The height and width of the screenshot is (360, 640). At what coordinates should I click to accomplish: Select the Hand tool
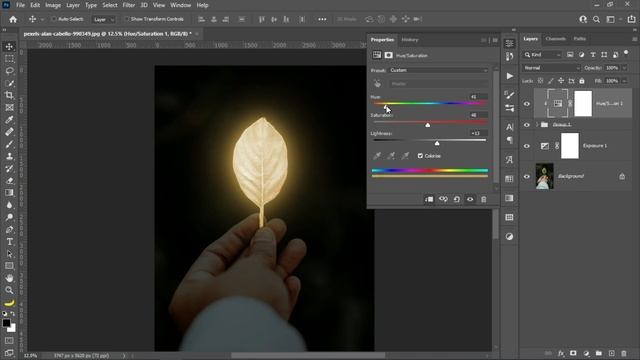tap(9, 278)
